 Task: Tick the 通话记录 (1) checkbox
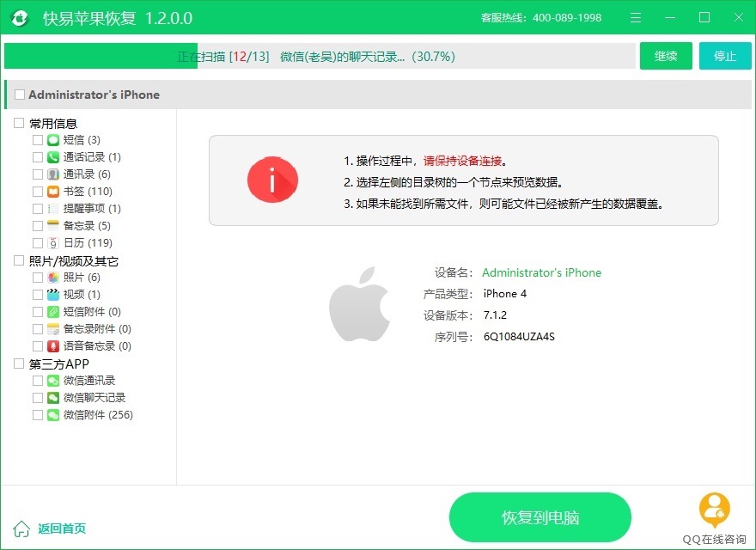(x=38, y=157)
